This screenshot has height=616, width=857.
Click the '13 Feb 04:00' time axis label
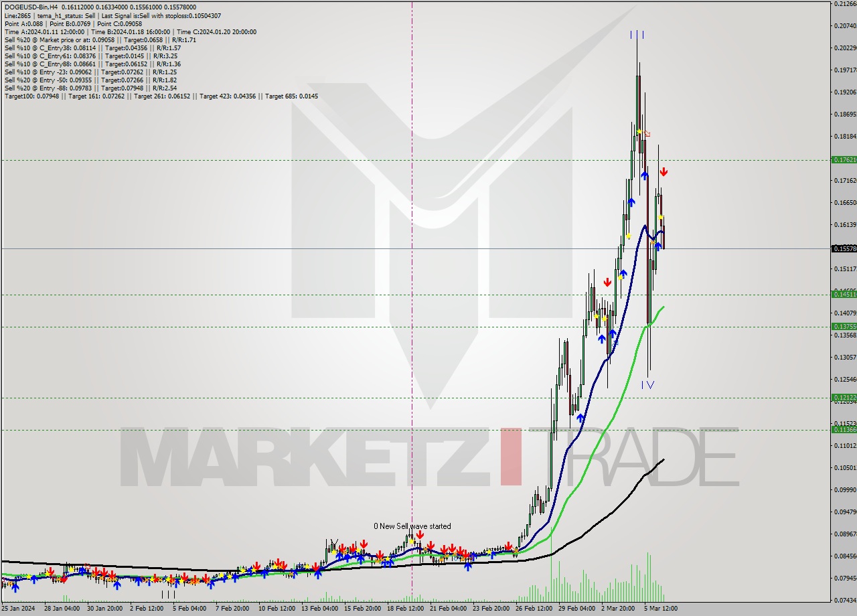pos(319,608)
